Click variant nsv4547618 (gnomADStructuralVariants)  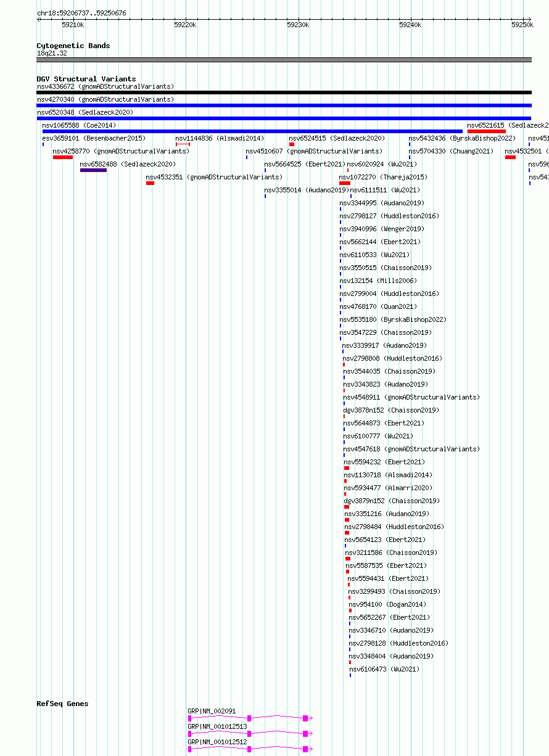click(411, 449)
